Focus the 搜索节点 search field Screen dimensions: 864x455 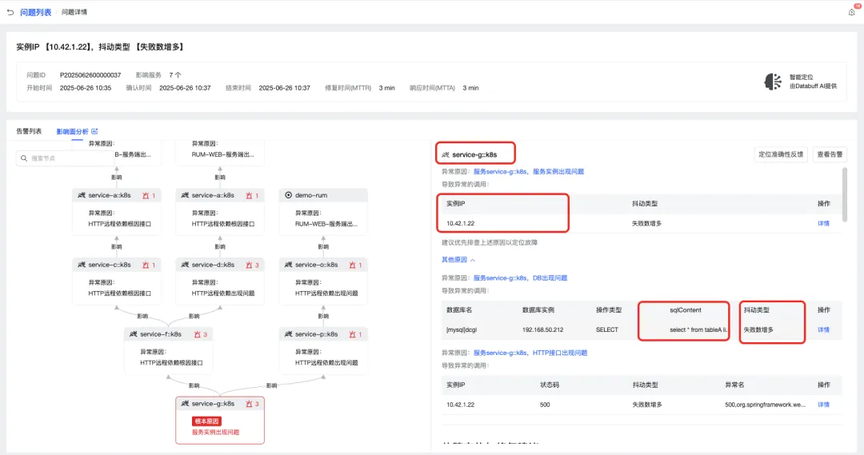click(x=64, y=158)
